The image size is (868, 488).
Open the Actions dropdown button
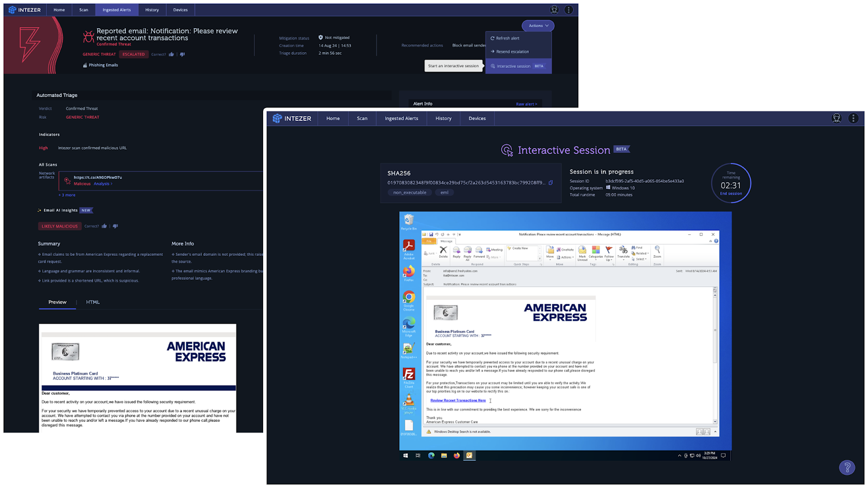point(538,25)
